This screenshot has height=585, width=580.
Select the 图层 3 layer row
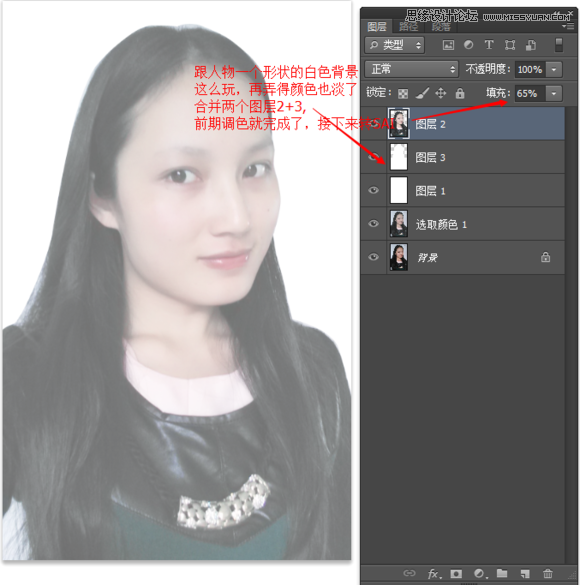(463, 157)
